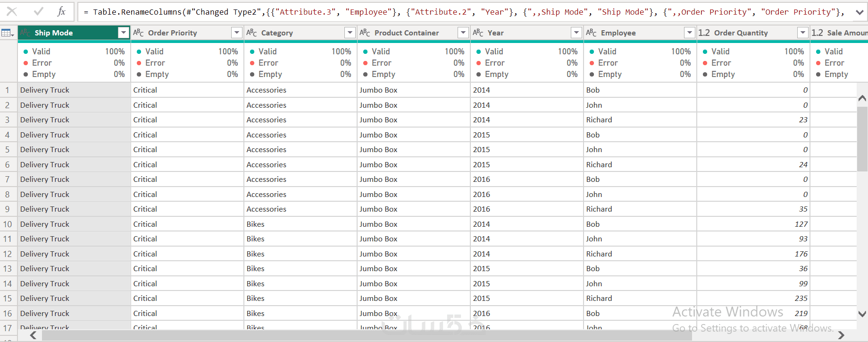The width and height of the screenshot is (868, 342).
Task: Open the Ship Mode filter dropdown
Action: coord(124,33)
